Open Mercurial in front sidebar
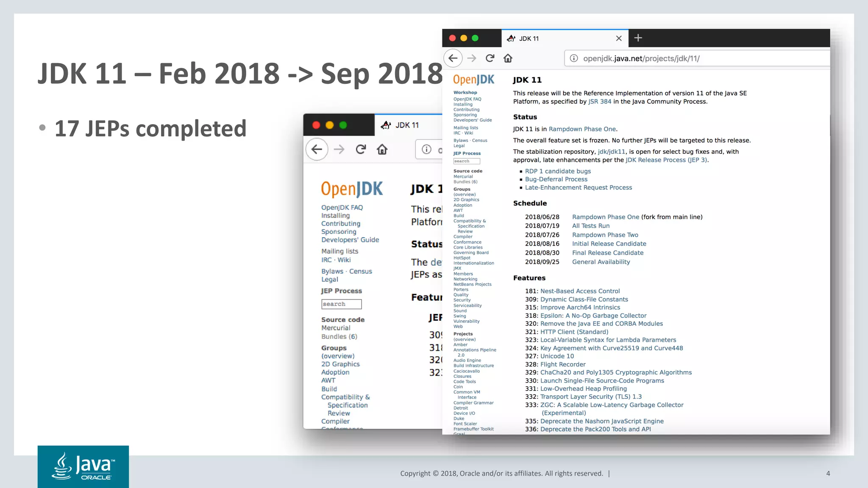This screenshot has height=488, width=868. (463, 177)
